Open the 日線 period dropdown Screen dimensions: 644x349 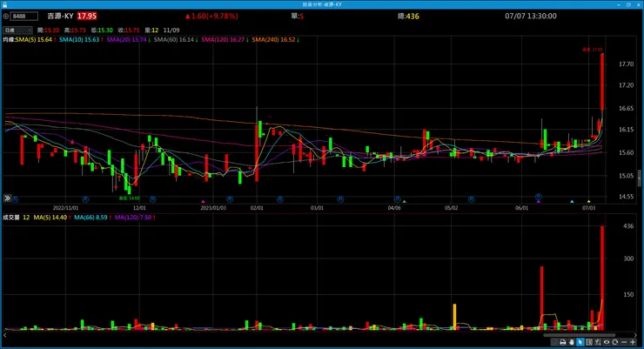point(17,30)
